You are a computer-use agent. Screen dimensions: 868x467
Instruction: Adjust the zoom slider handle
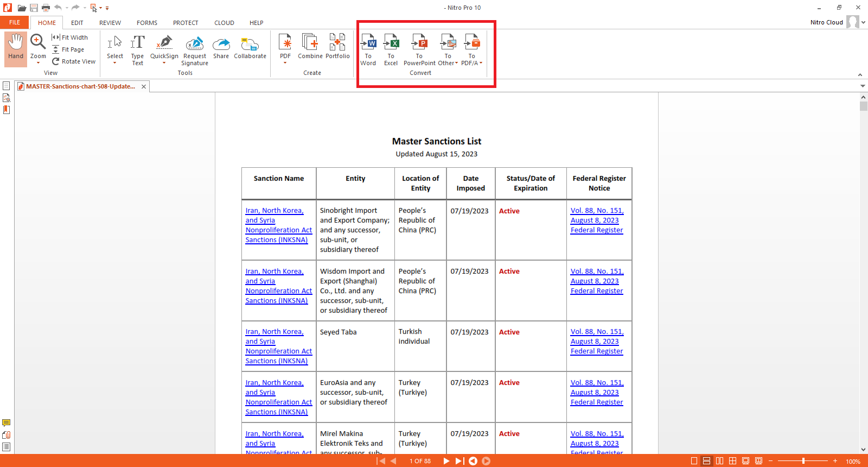[803, 461]
